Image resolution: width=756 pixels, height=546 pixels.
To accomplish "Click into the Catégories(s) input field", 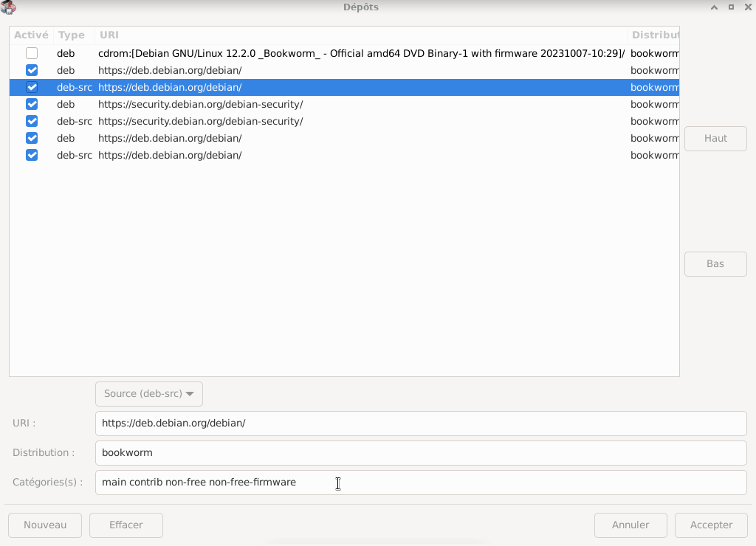I will pyautogui.click(x=421, y=483).
